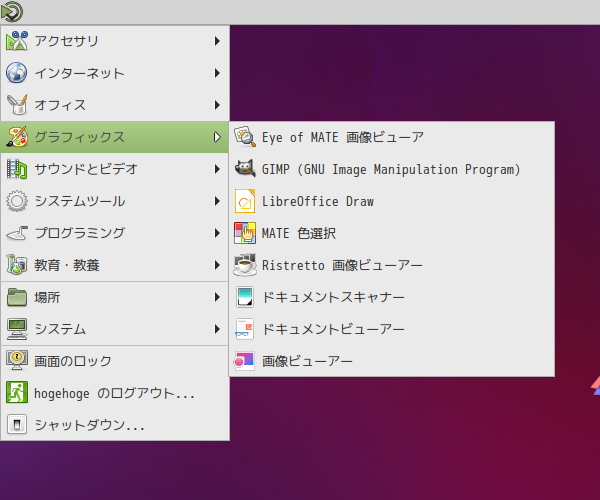Choose シャットダウン... entry

pos(115,425)
